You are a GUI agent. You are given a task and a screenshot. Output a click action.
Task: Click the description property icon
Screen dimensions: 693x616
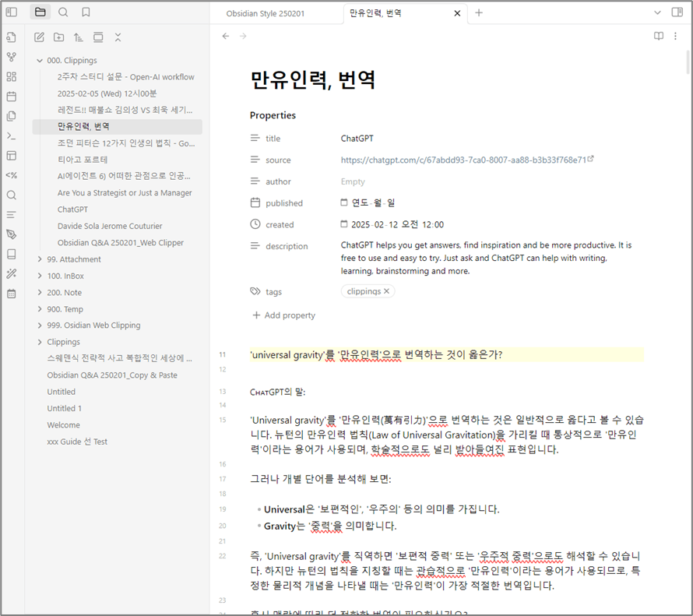point(255,245)
